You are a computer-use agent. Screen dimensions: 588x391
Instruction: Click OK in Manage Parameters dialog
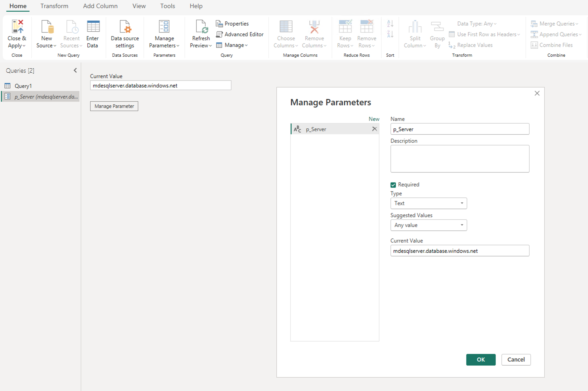[480, 359]
